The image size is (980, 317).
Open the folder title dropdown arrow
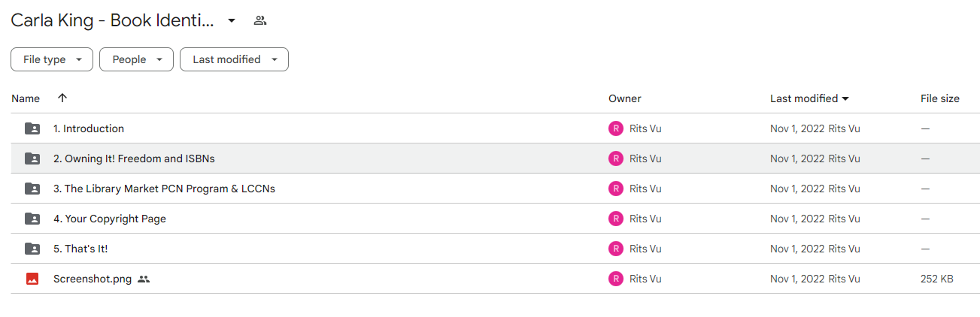pos(232,20)
